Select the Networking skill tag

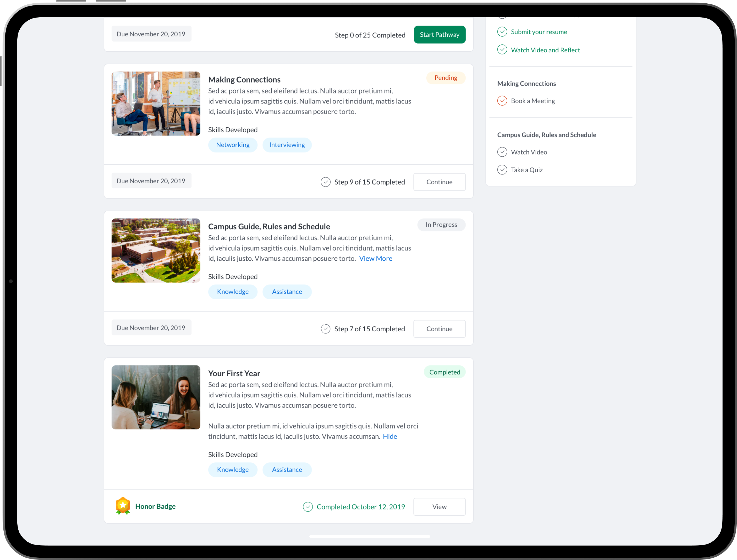[x=233, y=145]
